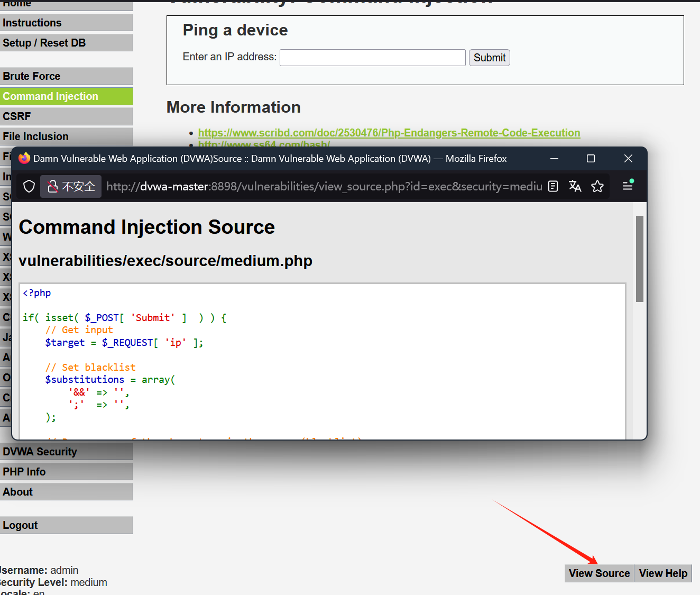Minimize the Firefox source popup window
This screenshot has width=700, height=595.
pos(554,158)
